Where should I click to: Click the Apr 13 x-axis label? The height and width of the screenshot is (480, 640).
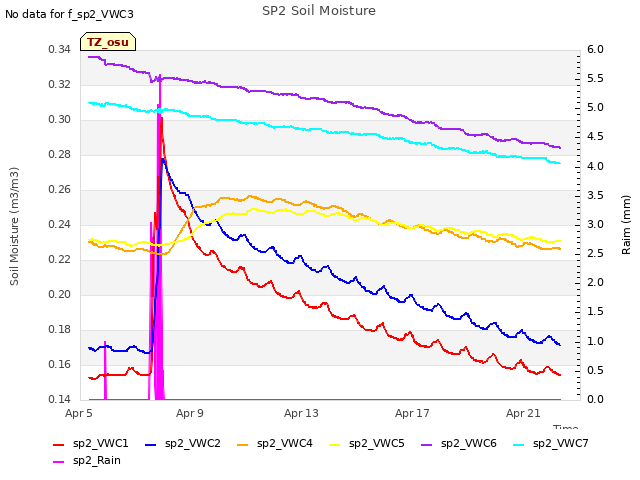(x=301, y=413)
